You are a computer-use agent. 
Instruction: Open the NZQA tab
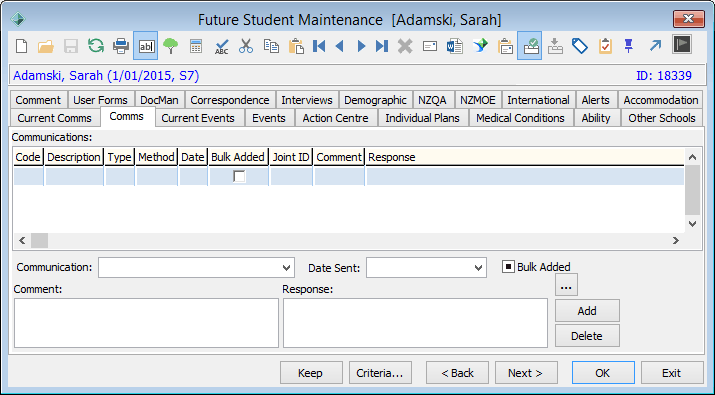(432, 100)
